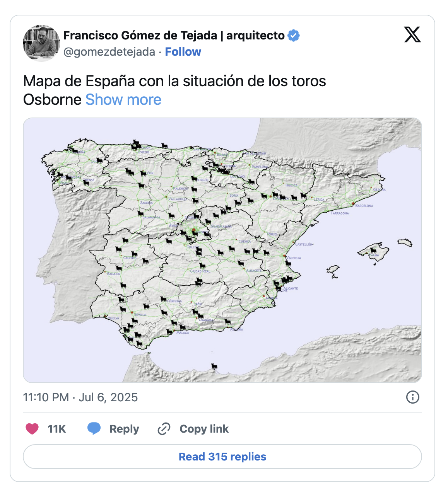Image resolution: width=448 pixels, height=491 pixels.
Task: Click the X logo icon
Action: tap(412, 34)
